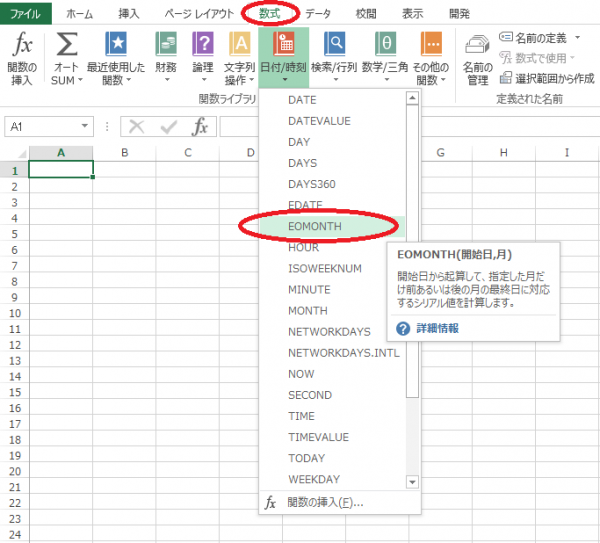Switch to the 開発 tab

pyautogui.click(x=459, y=14)
